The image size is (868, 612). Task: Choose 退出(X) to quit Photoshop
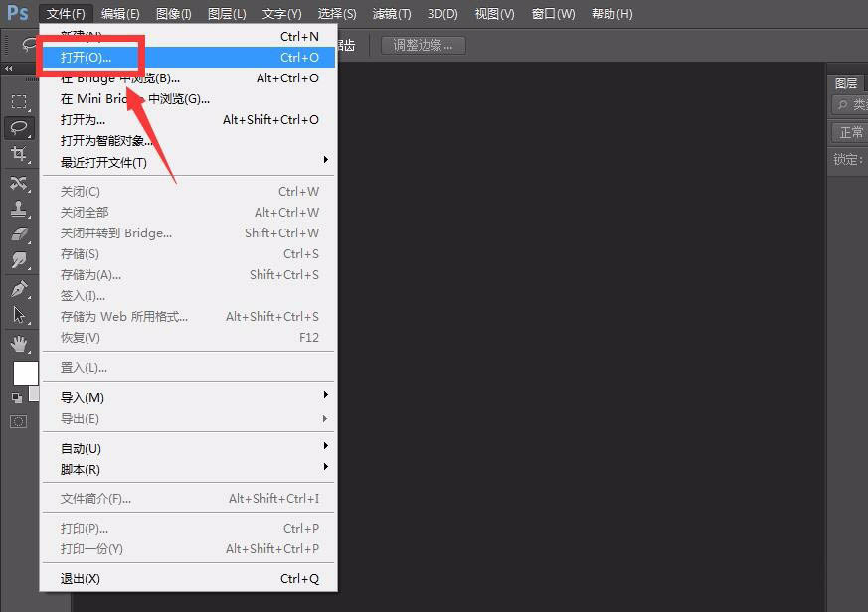[x=189, y=579]
